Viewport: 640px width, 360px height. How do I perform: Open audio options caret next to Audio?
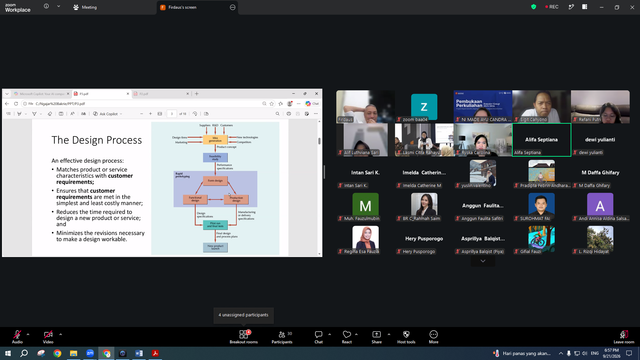[28, 334]
